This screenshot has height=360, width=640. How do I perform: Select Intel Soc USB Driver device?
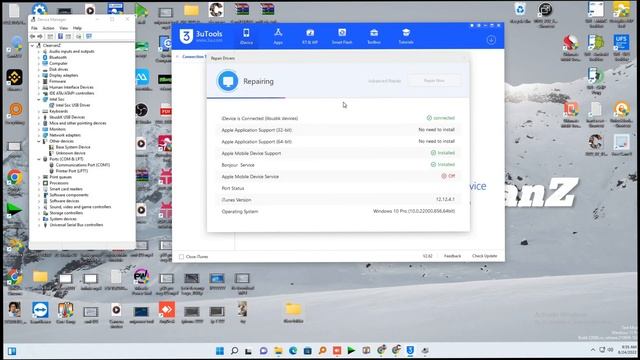(x=73, y=105)
